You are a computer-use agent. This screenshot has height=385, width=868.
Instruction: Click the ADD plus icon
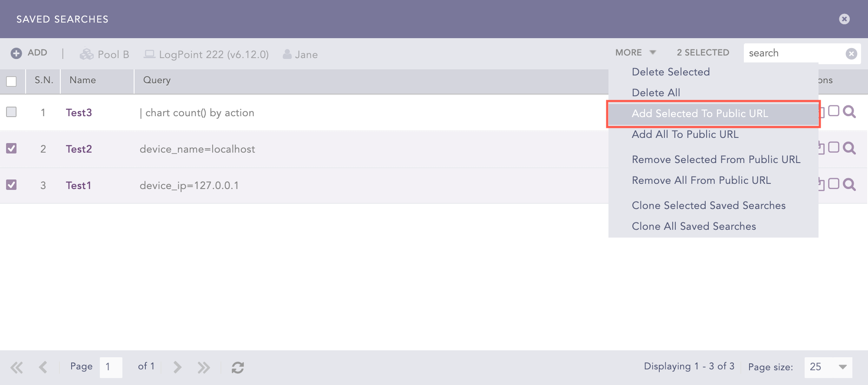pos(16,53)
